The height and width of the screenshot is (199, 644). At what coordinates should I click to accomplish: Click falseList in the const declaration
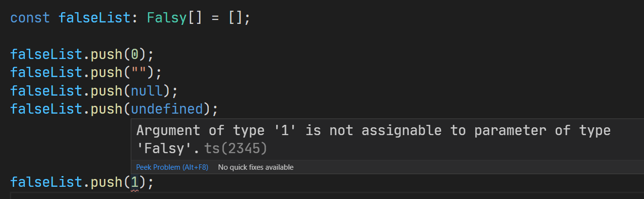[x=95, y=18]
